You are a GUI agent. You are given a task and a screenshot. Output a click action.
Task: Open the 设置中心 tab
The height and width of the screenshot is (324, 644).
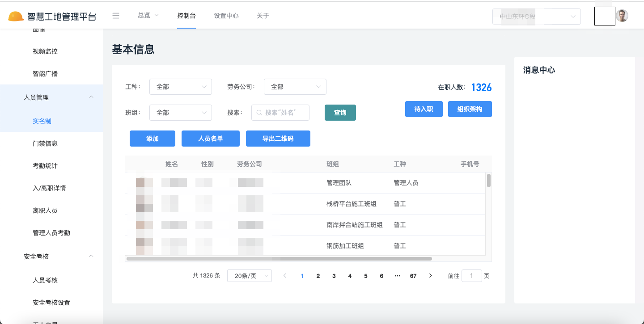[226, 16]
